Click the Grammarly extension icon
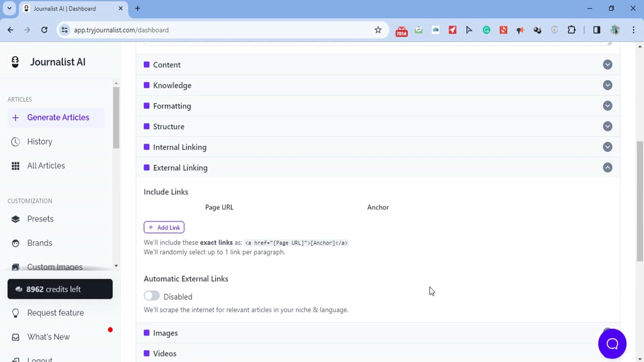Viewport: 644px width, 362px height. [x=486, y=30]
